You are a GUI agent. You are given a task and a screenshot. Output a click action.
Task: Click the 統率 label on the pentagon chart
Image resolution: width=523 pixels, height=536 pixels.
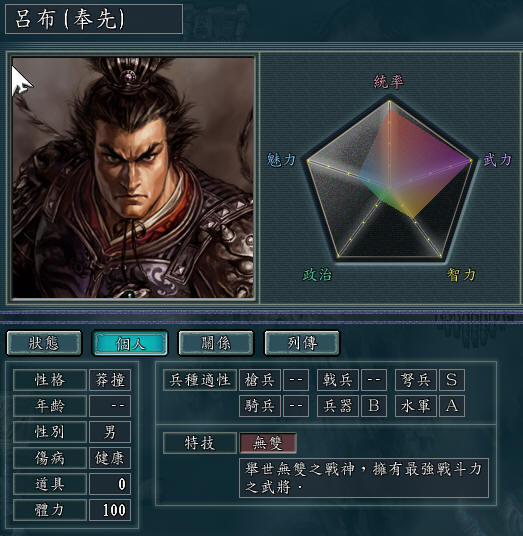389,81
